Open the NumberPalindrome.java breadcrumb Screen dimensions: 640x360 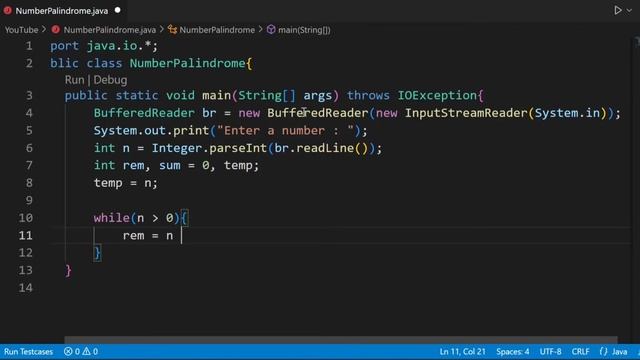(x=109, y=30)
